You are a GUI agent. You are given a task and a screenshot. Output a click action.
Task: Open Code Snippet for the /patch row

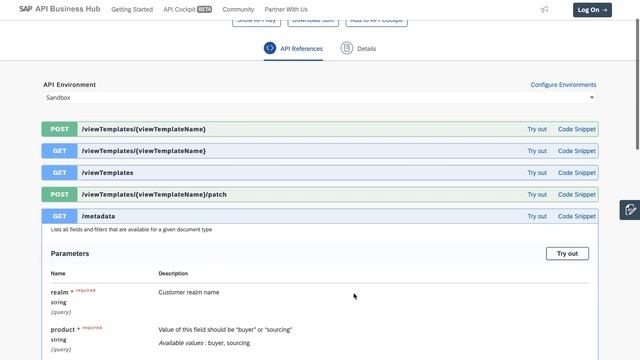[577, 194]
